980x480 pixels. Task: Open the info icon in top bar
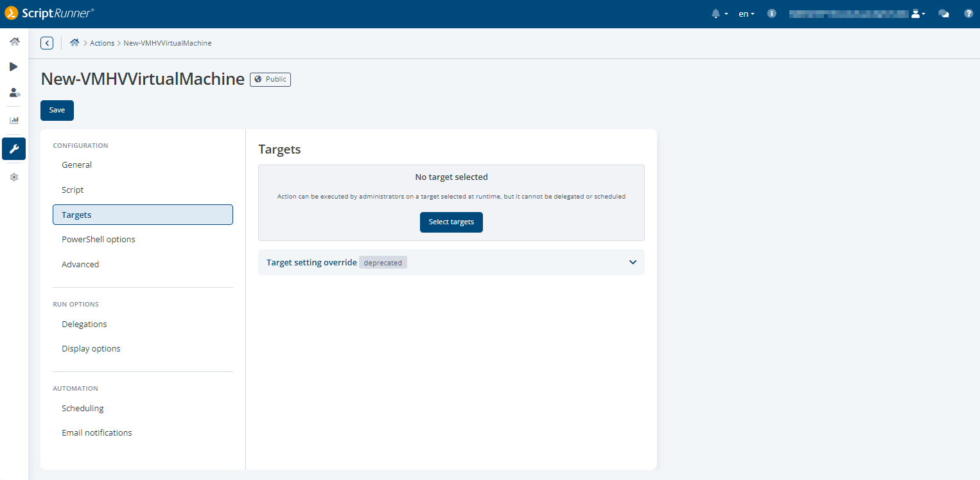[x=772, y=13]
